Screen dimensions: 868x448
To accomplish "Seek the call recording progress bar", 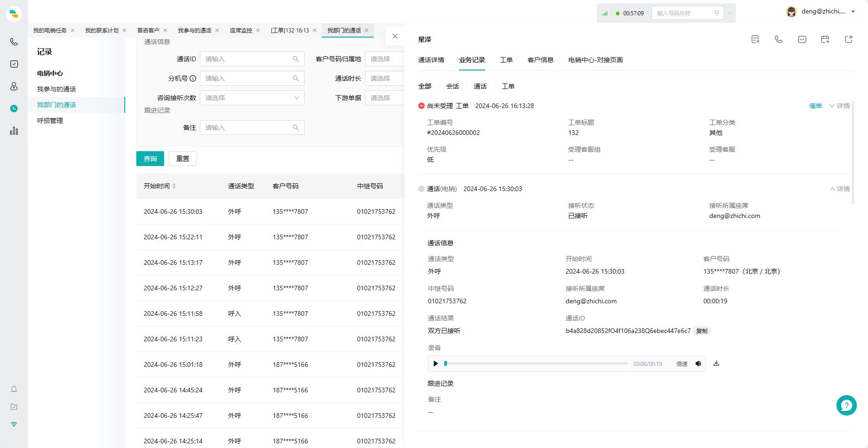I will (536, 364).
